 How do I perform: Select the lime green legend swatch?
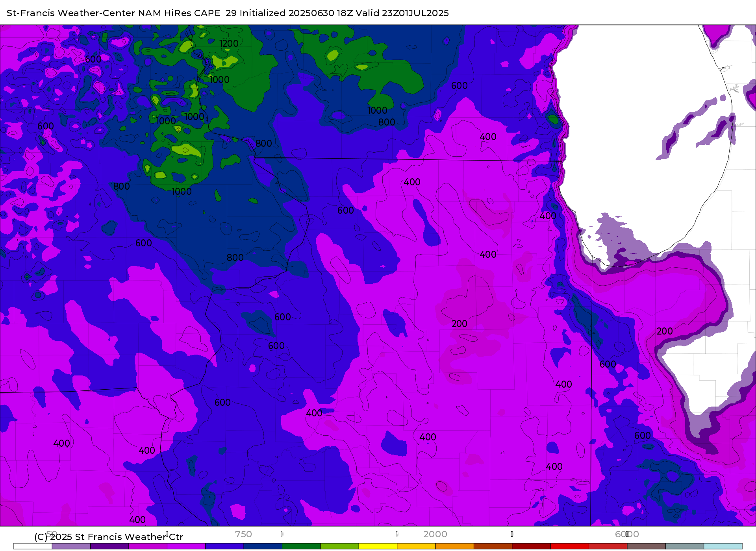pyautogui.click(x=339, y=546)
